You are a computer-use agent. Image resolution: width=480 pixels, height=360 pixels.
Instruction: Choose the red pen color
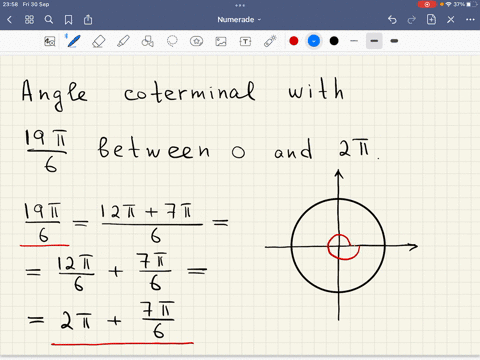click(294, 41)
